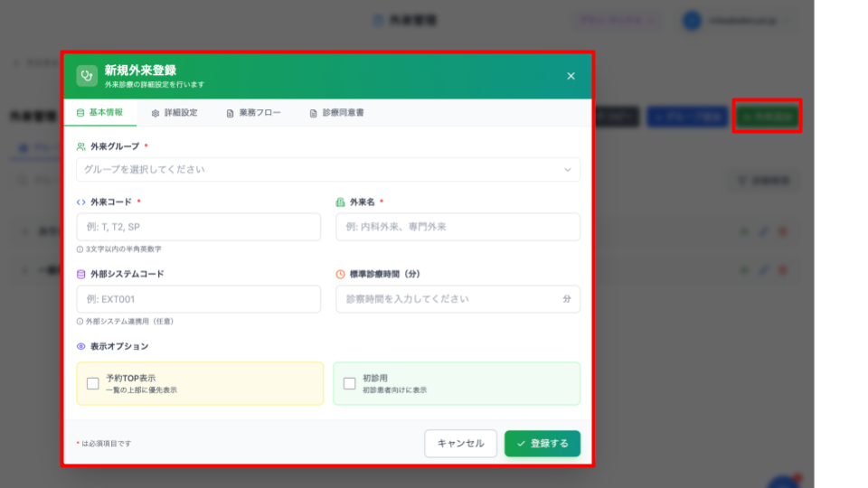Click the document icon on 業務フロー tab
Viewport: 868px width, 488px height.
click(x=231, y=114)
